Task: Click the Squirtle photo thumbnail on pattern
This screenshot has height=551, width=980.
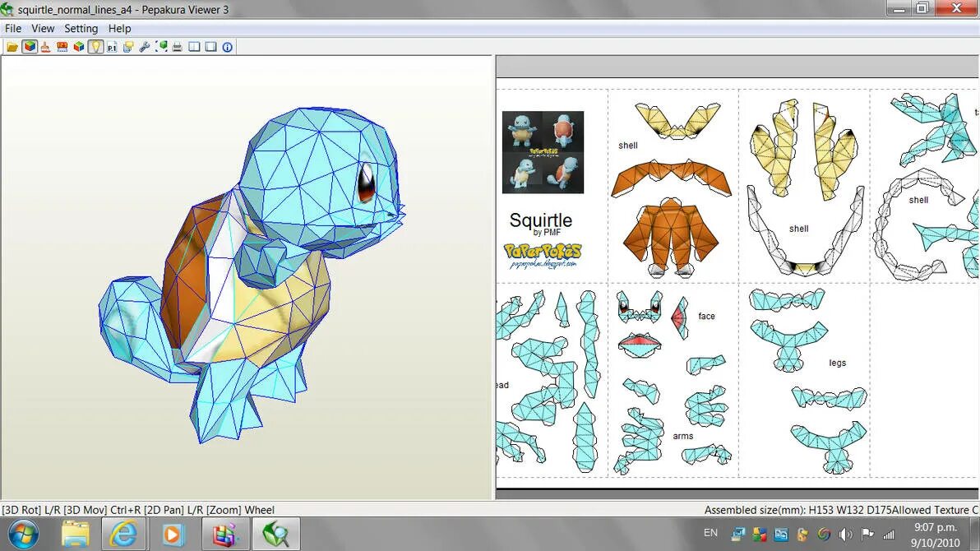Action: [x=543, y=152]
